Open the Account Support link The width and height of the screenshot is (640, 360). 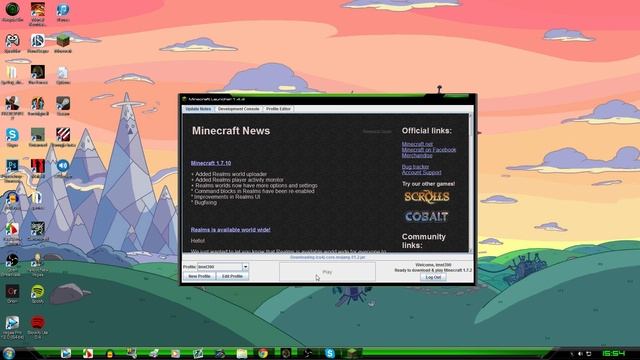pos(422,173)
